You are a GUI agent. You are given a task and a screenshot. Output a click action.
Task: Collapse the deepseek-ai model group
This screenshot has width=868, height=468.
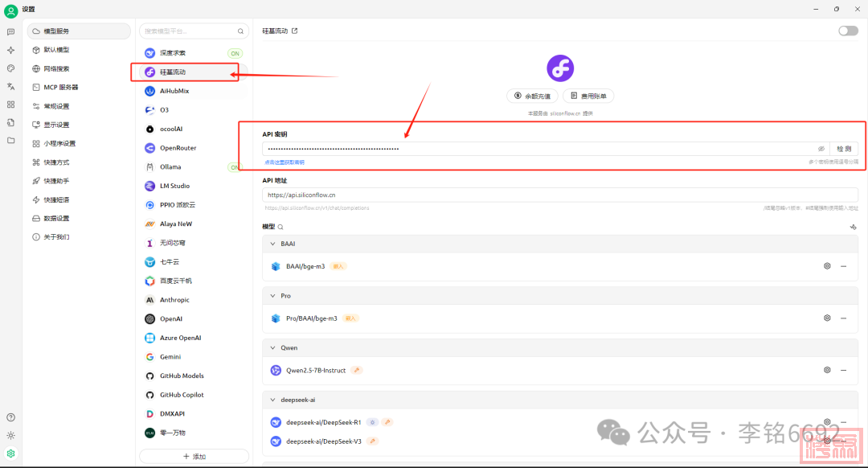point(271,400)
